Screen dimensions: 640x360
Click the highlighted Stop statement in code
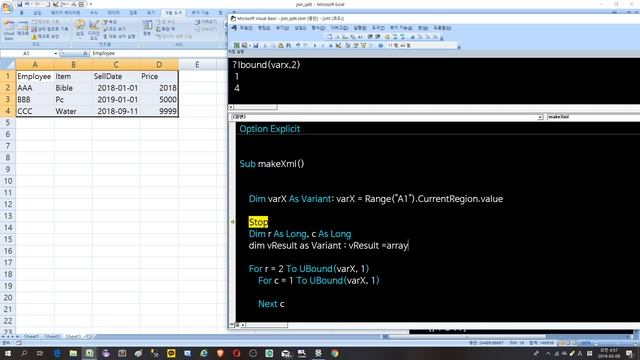point(258,222)
